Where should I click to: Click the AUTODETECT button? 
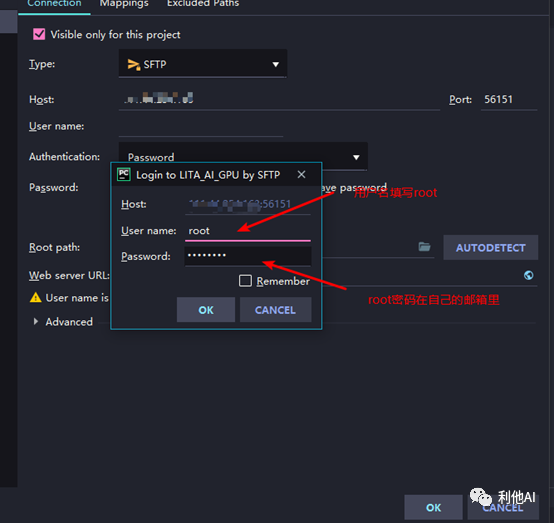pos(491,247)
